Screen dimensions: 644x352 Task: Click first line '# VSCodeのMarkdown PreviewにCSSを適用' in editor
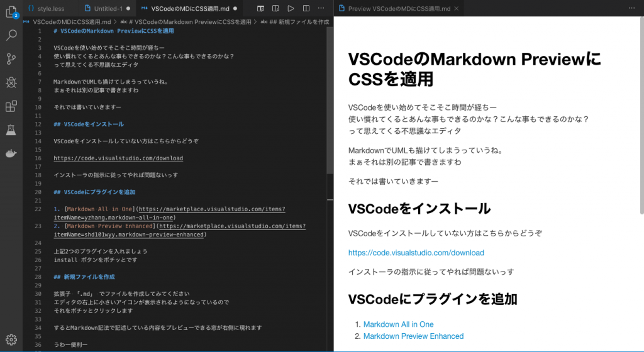click(x=114, y=31)
